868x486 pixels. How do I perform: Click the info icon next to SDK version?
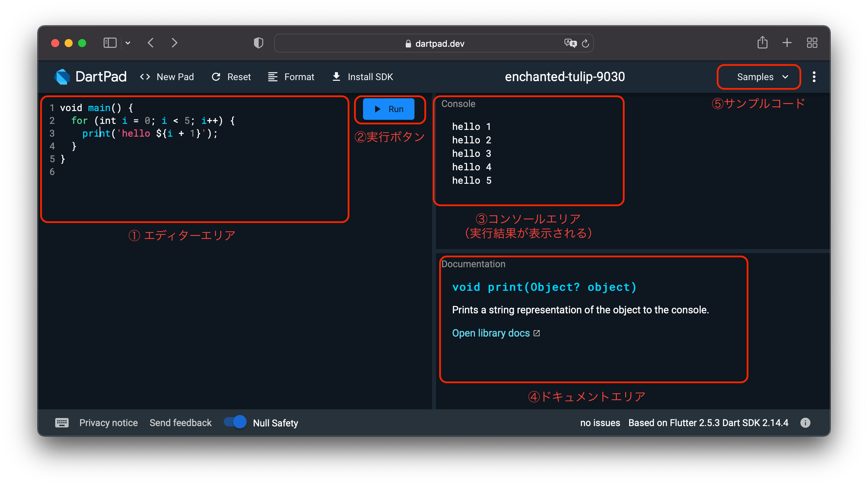click(805, 423)
